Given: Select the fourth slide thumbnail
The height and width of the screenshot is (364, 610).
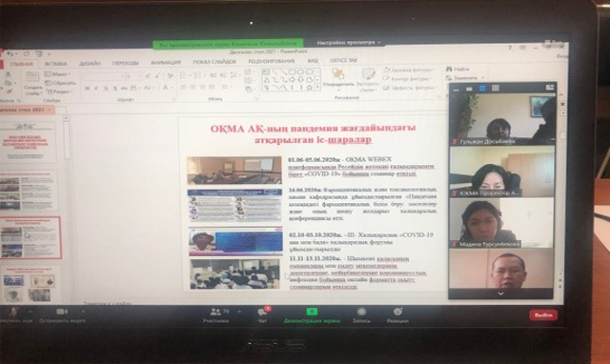Looking at the screenshot, I should point(30,284).
